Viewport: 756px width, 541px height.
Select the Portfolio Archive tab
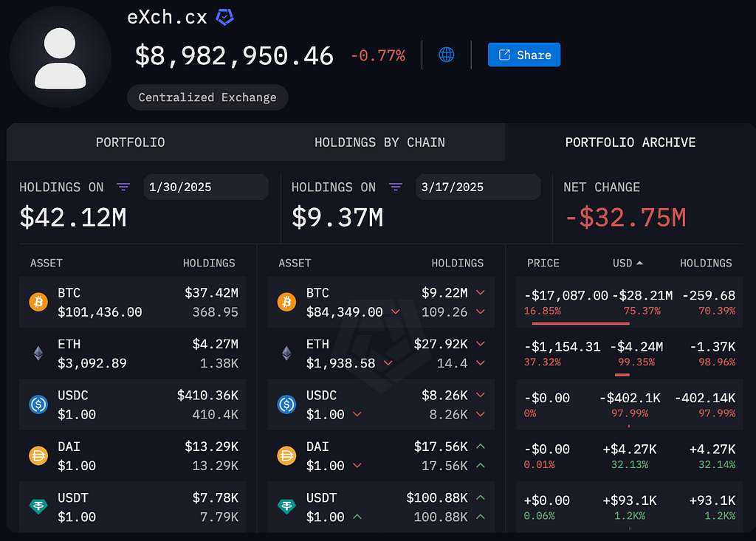pyautogui.click(x=630, y=142)
